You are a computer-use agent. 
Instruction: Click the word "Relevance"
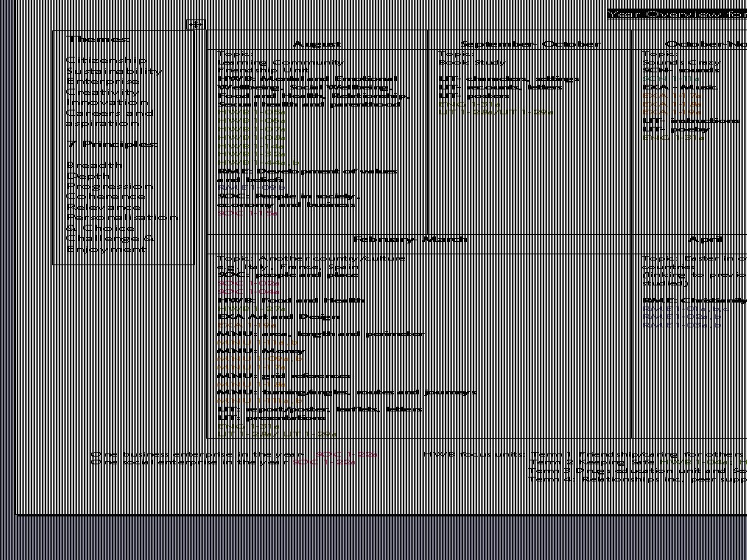coord(103,208)
